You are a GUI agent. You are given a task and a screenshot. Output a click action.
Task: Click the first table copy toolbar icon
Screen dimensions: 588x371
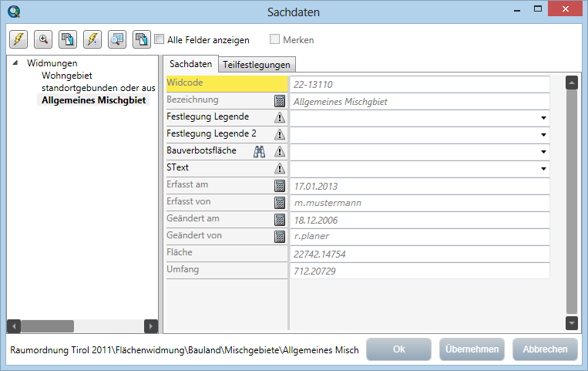click(68, 39)
